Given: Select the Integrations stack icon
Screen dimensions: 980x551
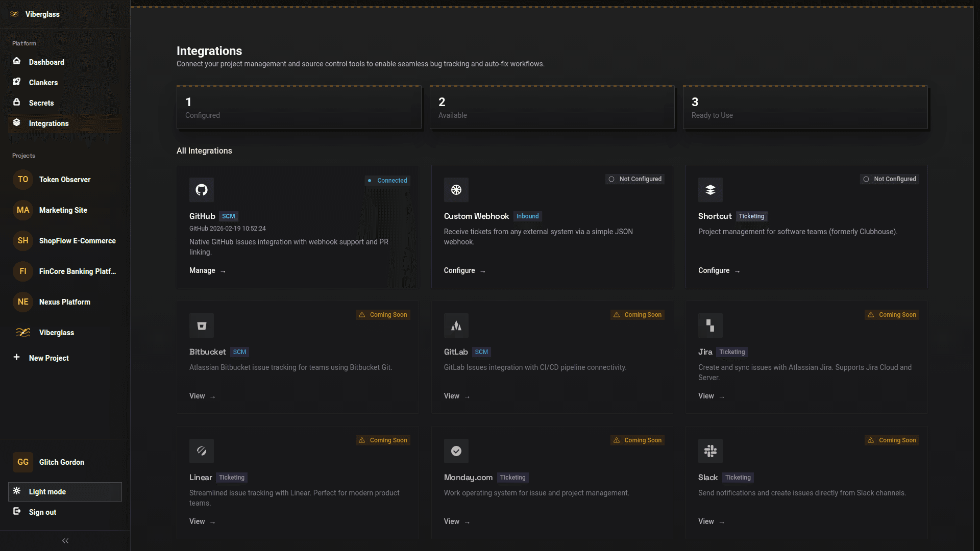Looking at the screenshot, I should (x=17, y=122).
